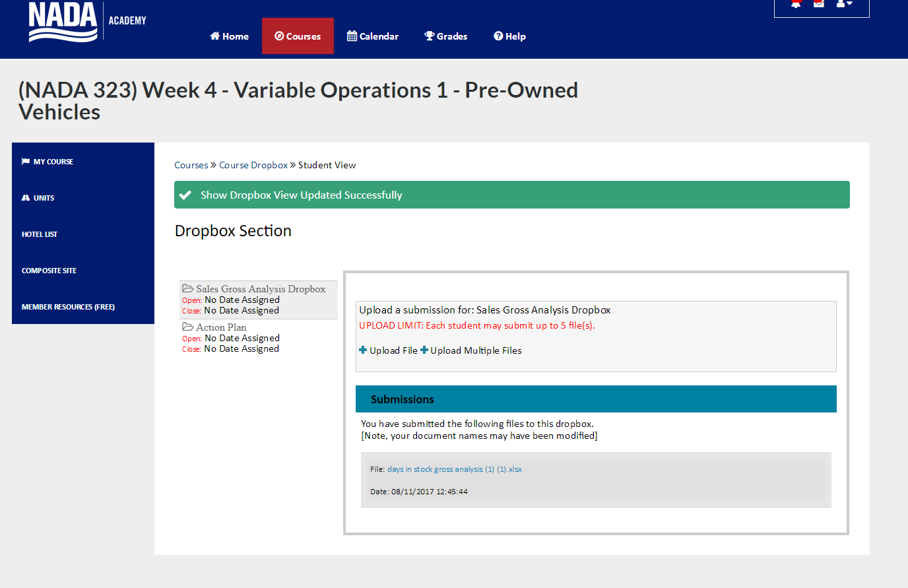Viewport: 908px width, 588px height.
Task: Open the Help page
Action: (x=509, y=36)
